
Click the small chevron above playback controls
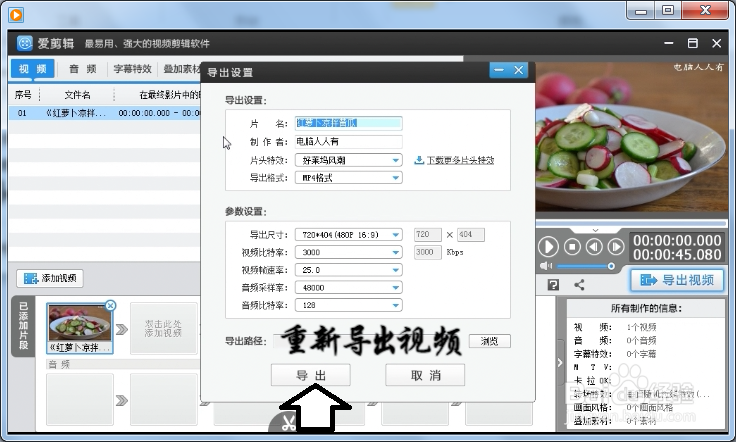point(595,230)
